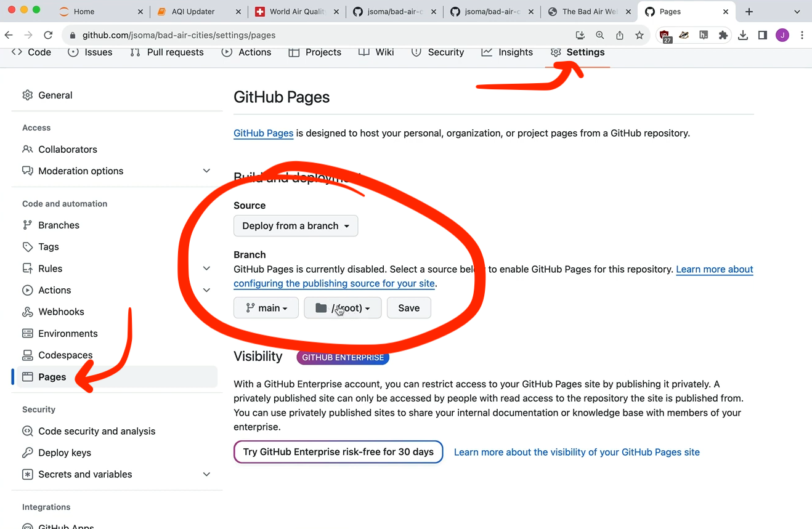Click Moderation options in sidebar
The height and width of the screenshot is (529, 812).
point(81,171)
